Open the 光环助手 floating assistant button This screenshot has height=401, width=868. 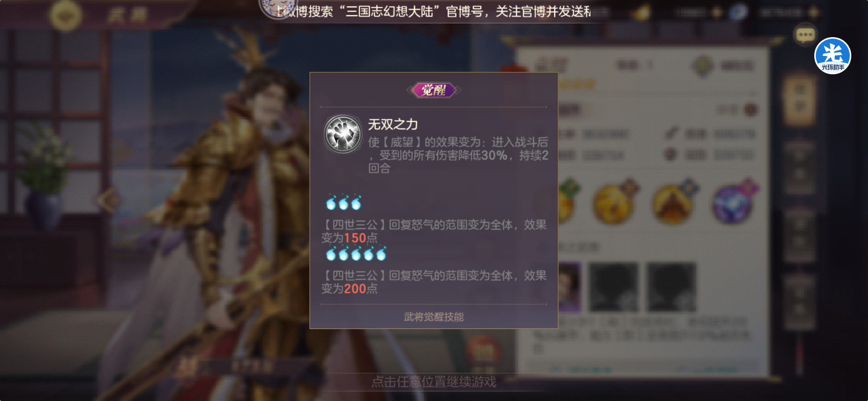coord(832,56)
